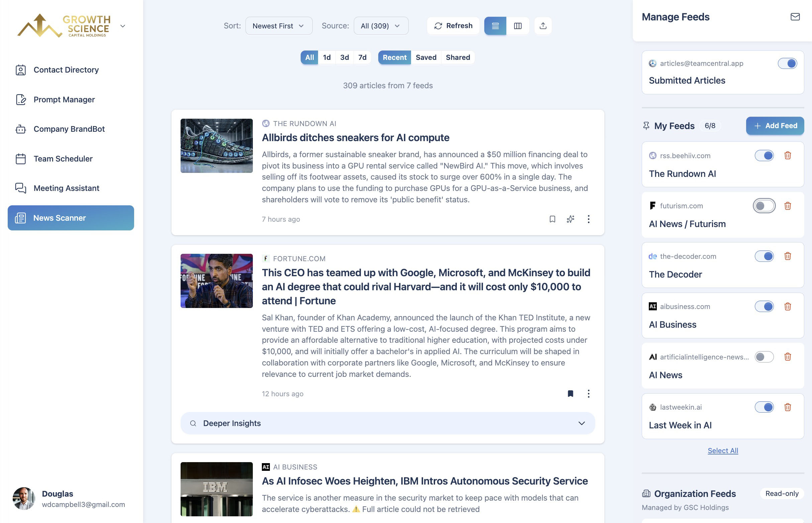Disable The Rundown AI feed toggle
This screenshot has width=812, height=523.
[x=764, y=155]
